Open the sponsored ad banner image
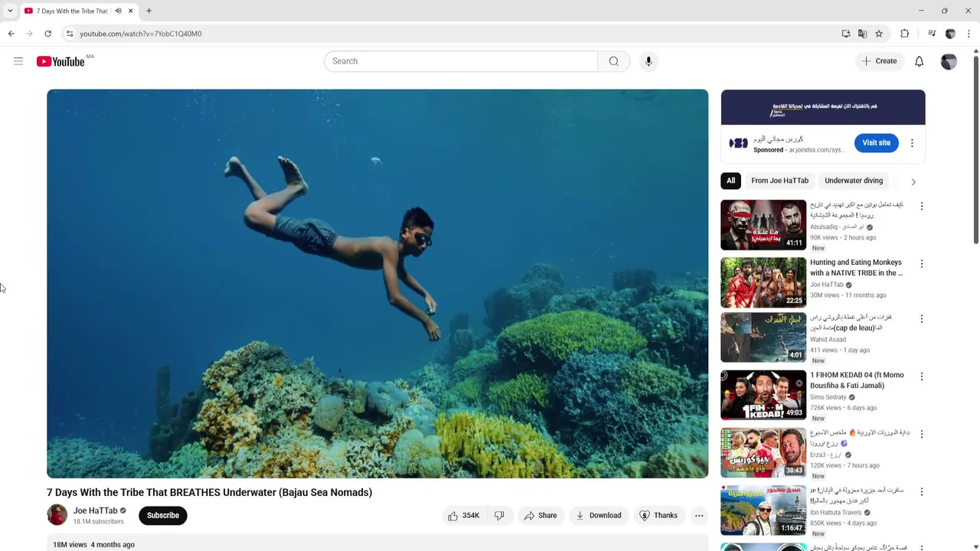Screen dimensions: 980x551 (x=823, y=107)
